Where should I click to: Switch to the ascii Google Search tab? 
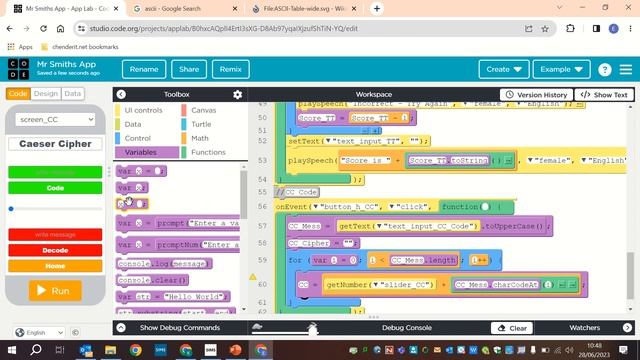(185, 9)
